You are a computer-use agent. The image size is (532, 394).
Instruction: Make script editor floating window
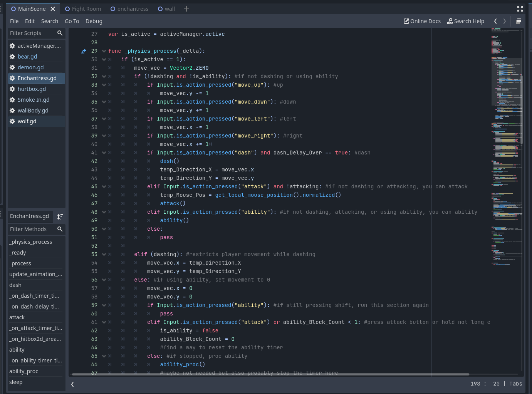point(519,21)
